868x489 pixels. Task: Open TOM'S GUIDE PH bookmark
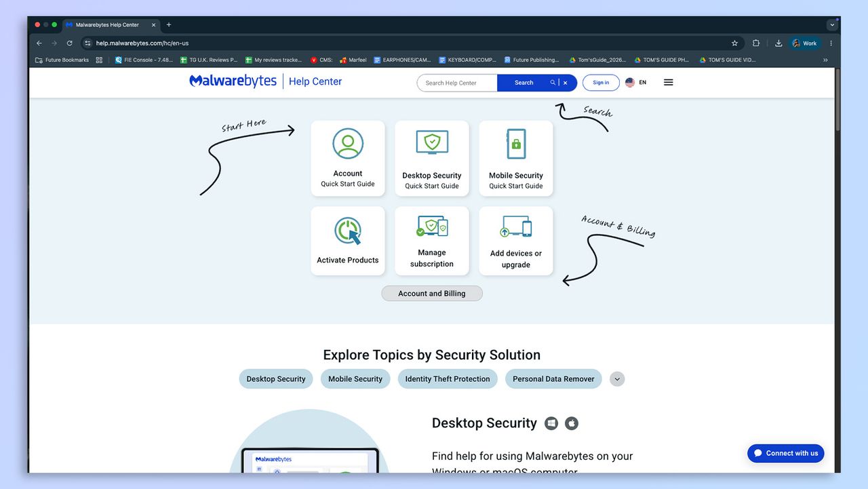coord(662,60)
